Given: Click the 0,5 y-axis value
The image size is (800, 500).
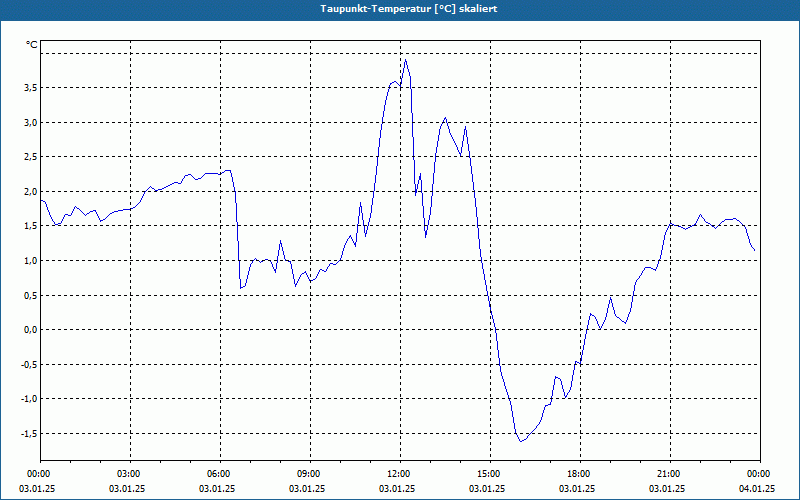Looking at the screenshot, I should point(31,295).
